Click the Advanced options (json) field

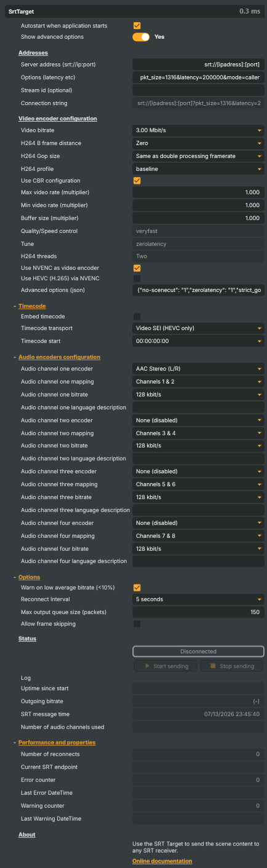[199, 290]
